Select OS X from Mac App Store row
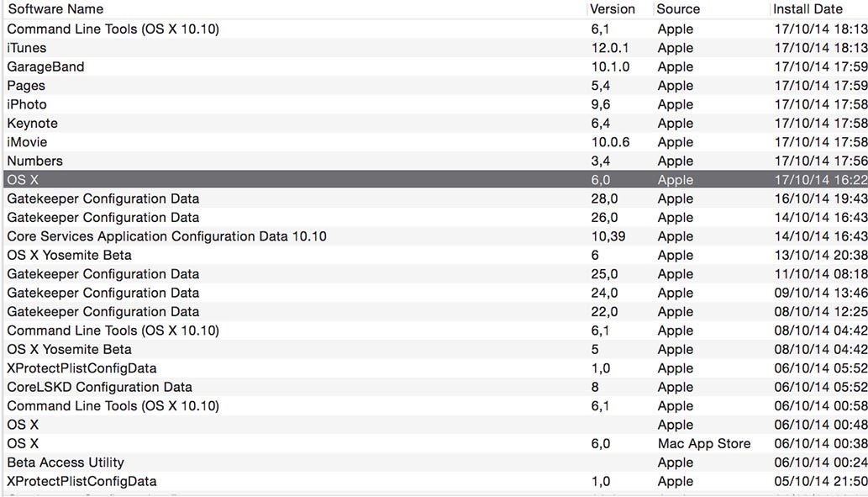This screenshot has width=868, height=497. [x=435, y=443]
